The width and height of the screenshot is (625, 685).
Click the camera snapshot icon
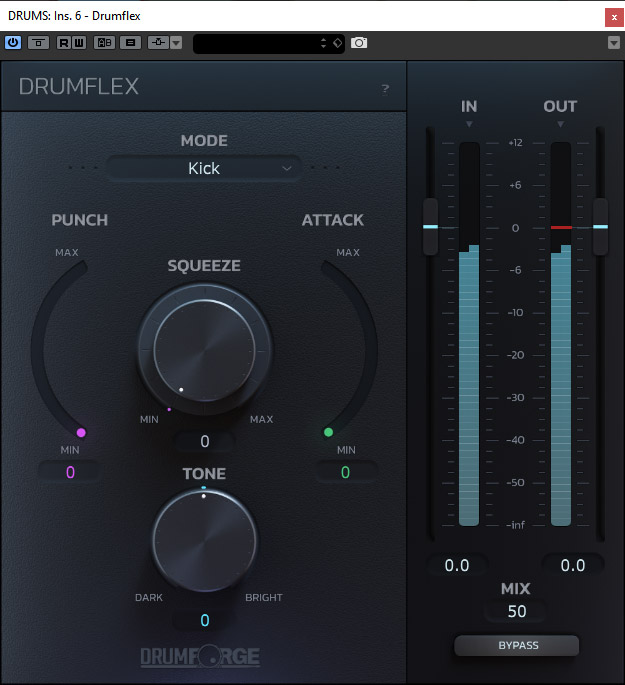point(359,43)
